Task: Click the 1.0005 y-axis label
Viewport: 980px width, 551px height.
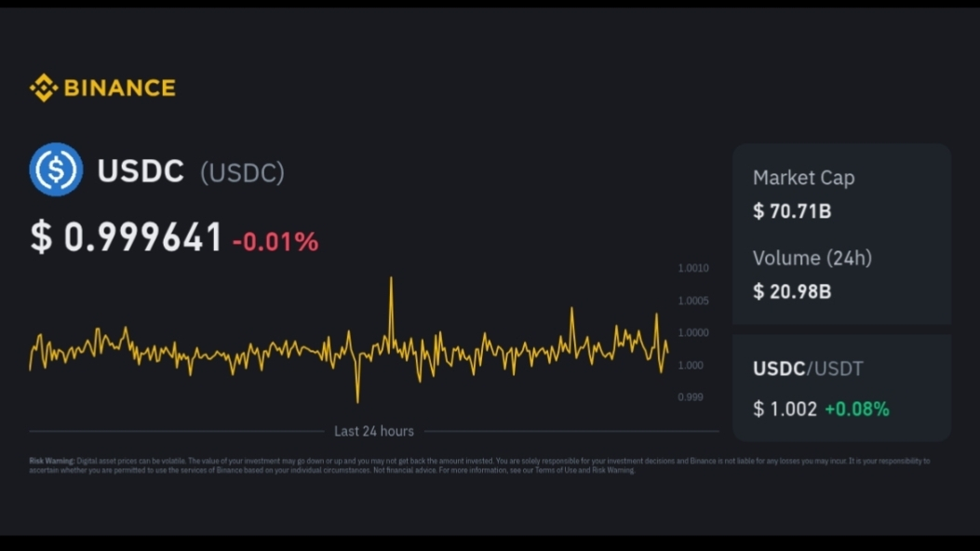Action: [693, 301]
